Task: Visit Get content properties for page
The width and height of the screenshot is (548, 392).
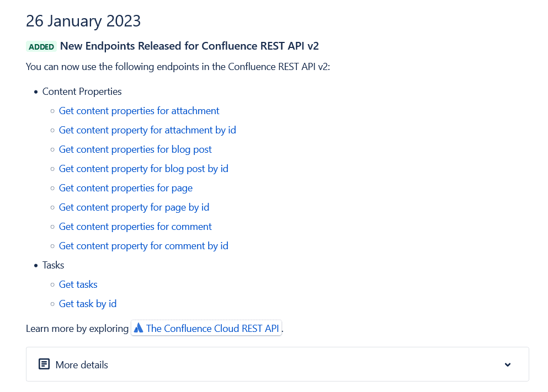Action: tap(126, 188)
